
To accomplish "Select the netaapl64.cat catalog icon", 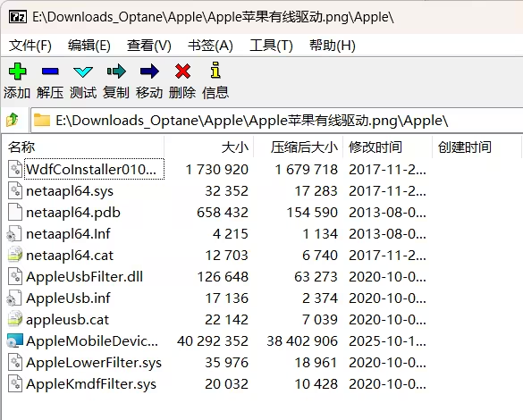I will tap(15, 255).
